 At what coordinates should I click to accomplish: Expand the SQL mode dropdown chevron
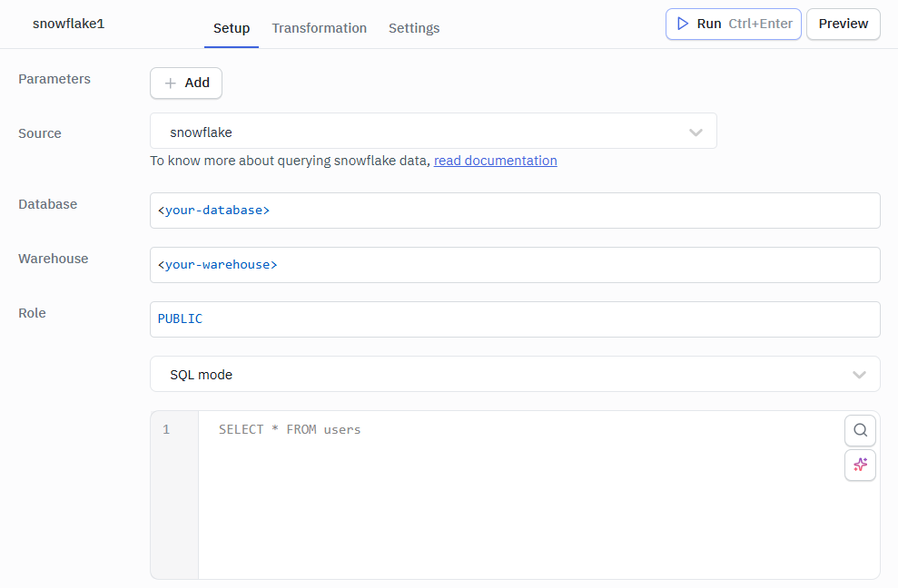(858, 375)
